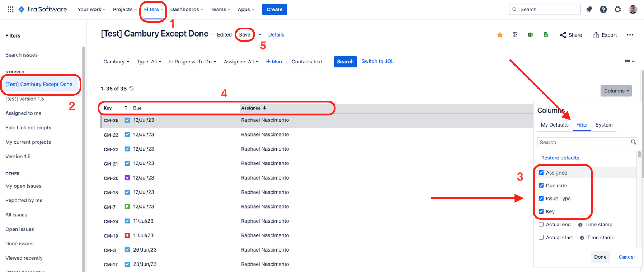This screenshot has height=272, width=644.
Task: Expand the Assignee: All filter dropdown
Action: point(241,62)
